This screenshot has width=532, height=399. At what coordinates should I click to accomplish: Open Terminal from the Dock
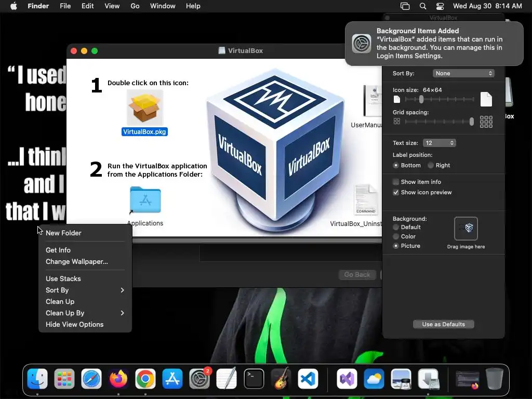coord(254,379)
